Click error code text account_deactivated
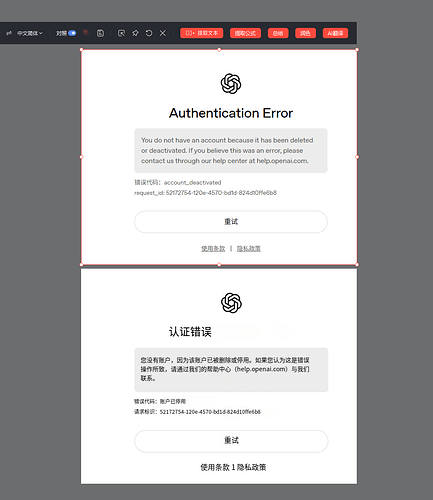Screen dimensions: 433x500 tap(192, 182)
